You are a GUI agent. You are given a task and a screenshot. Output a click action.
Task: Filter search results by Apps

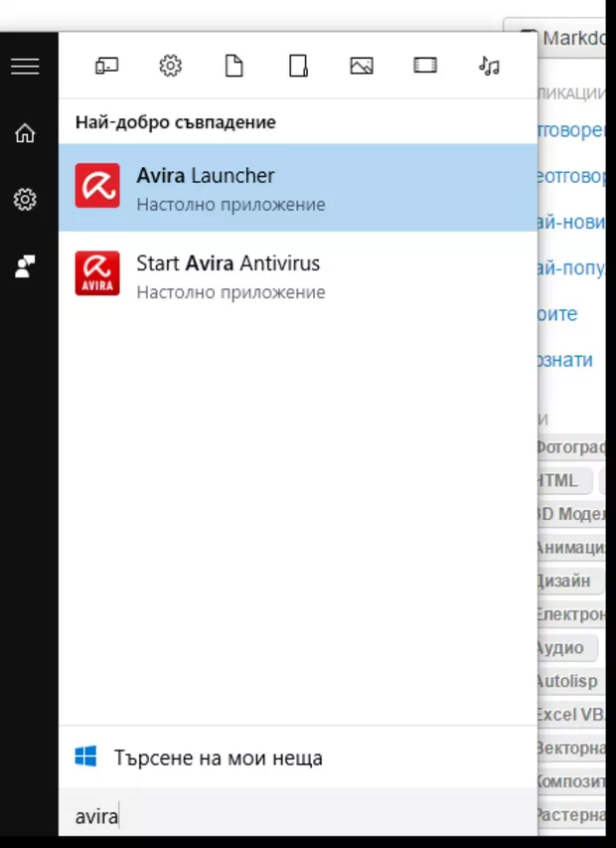tap(107, 67)
